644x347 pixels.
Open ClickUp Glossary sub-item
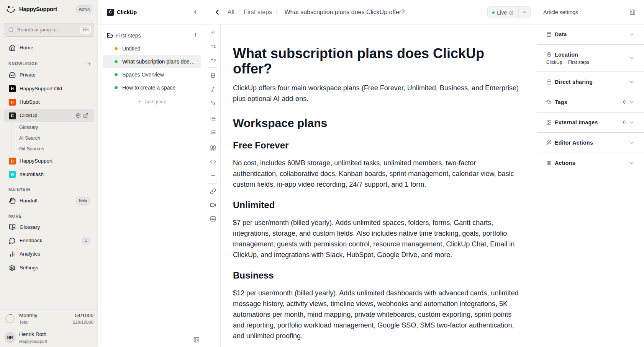[x=29, y=127]
